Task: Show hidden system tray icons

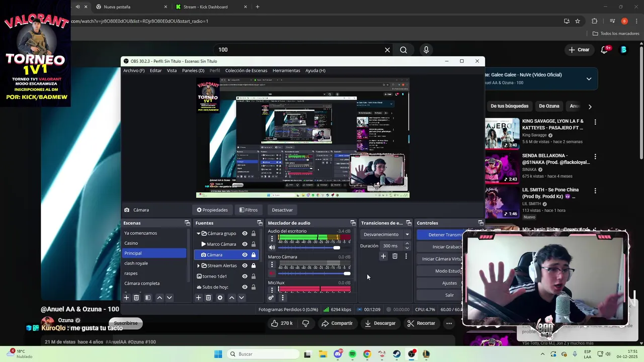Action: [542, 354]
